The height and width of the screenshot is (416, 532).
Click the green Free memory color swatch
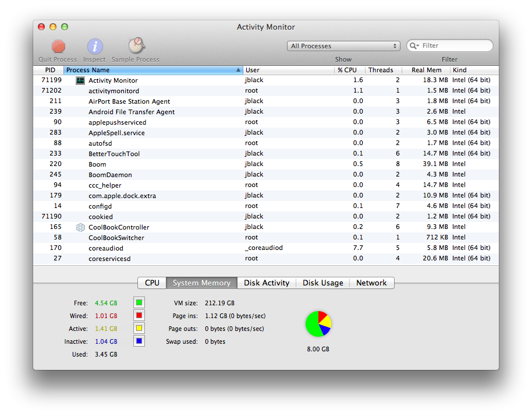coord(139,302)
